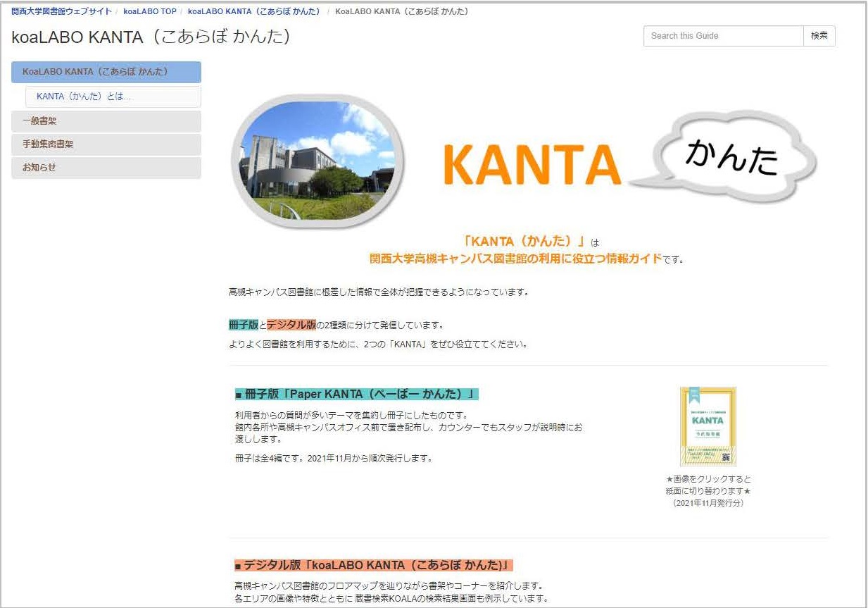Select KoaLABO KANTA sidebar tab
This screenshot has height=608, width=868.
coord(106,72)
